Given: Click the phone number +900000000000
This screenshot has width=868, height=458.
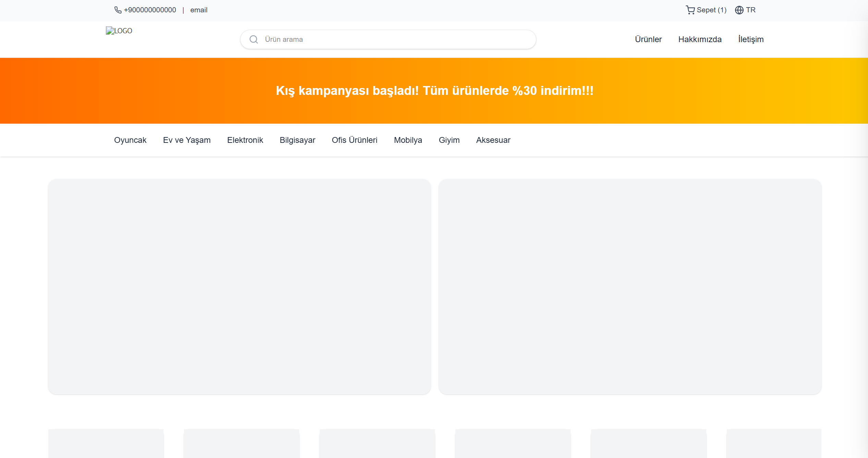Looking at the screenshot, I should (x=150, y=10).
